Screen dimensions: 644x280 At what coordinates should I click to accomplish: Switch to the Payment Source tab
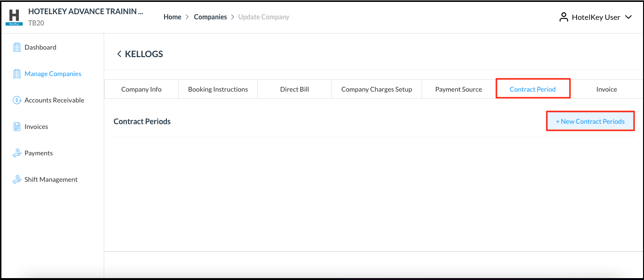[458, 89]
